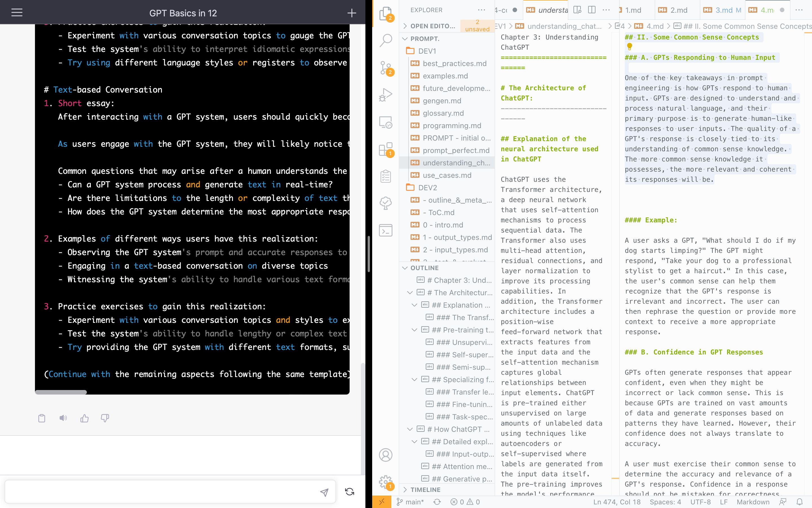
Task: Switch to the understanding_chat tab
Action: [x=546, y=10]
